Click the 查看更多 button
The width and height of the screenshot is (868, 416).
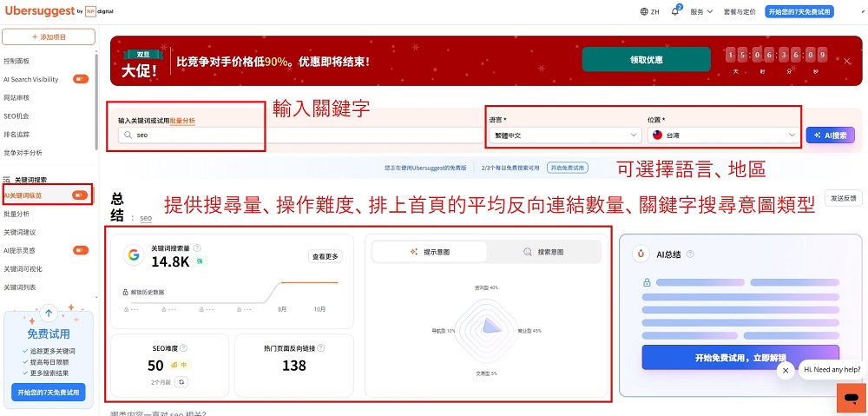coord(325,256)
